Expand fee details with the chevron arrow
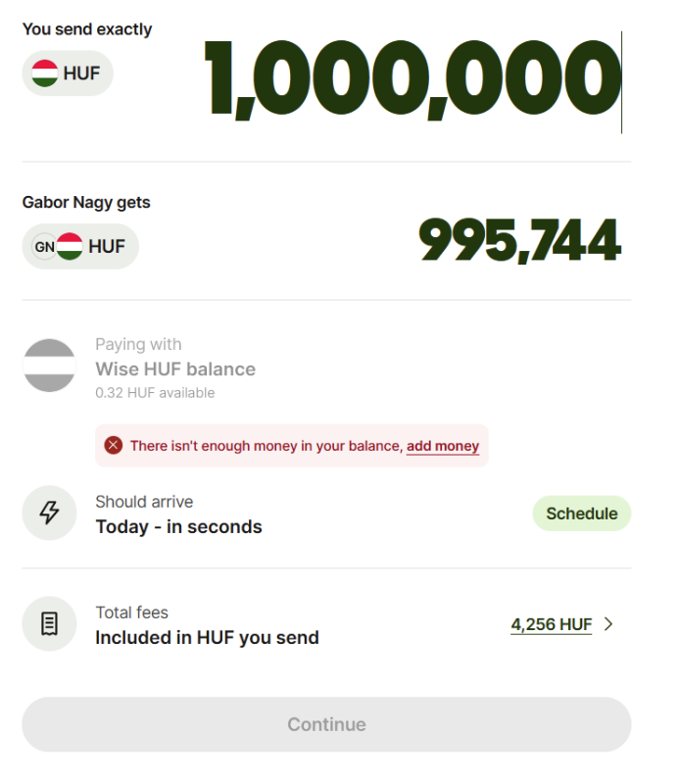This screenshot has height=784, width=679. coord(608,624)
